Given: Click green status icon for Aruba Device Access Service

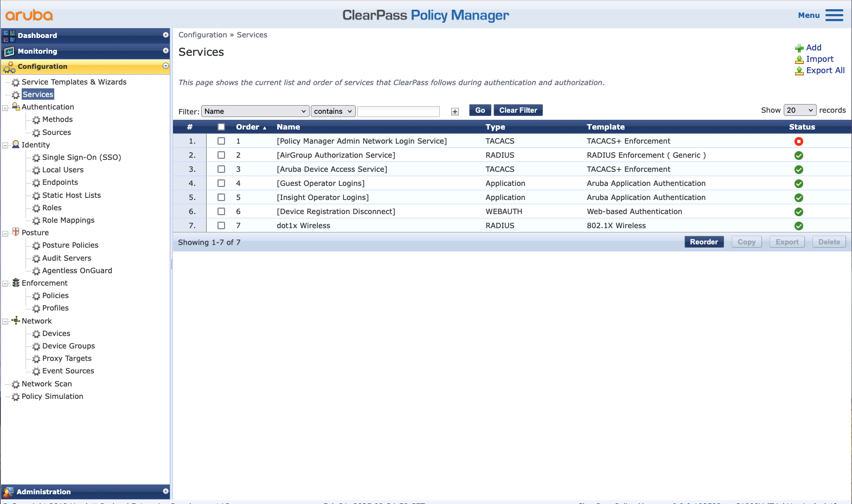Looking at the screenshot, I should 799,170.
